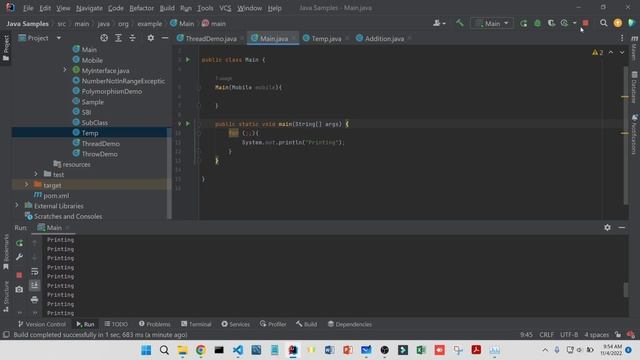Open the Terminal tool window
This screenshot has height=360, width=640.
196,324
